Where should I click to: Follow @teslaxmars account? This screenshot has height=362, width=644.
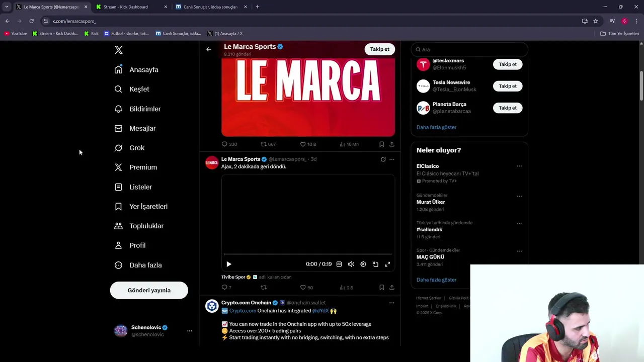click(x=508, y=64)
